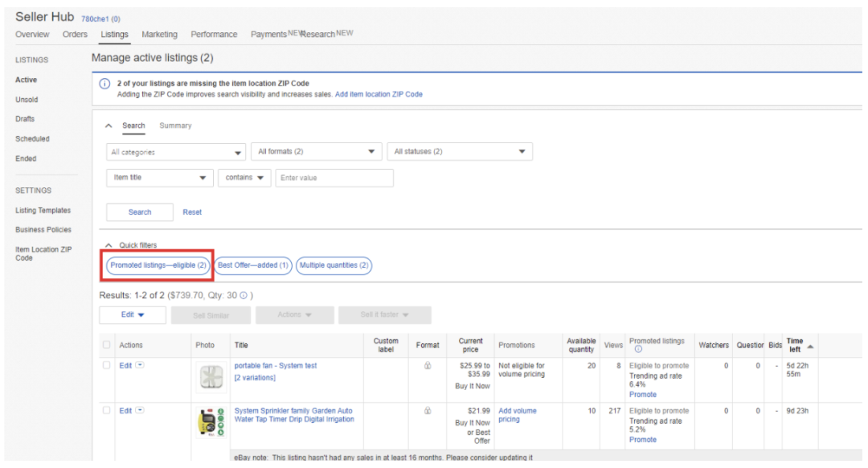Open the Research tab

[319, 35]
